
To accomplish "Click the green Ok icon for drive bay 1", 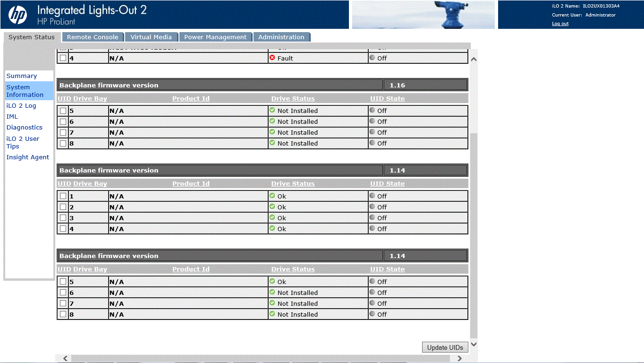I will (x=272, y=196).
